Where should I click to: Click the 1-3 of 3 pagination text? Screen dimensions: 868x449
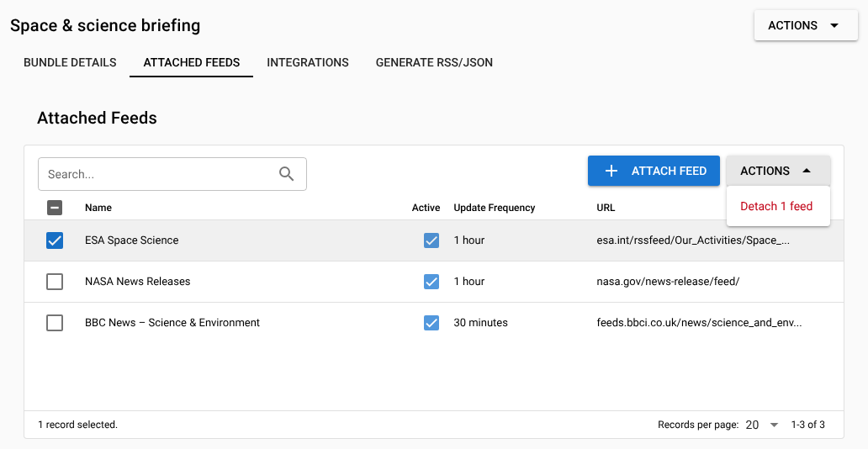[x=807, y=425]
